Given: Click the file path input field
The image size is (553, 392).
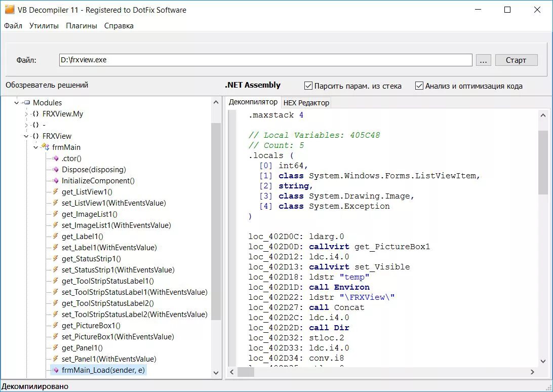Looking at the screenshot, I should pyautogui.click(x=265, y=60).
